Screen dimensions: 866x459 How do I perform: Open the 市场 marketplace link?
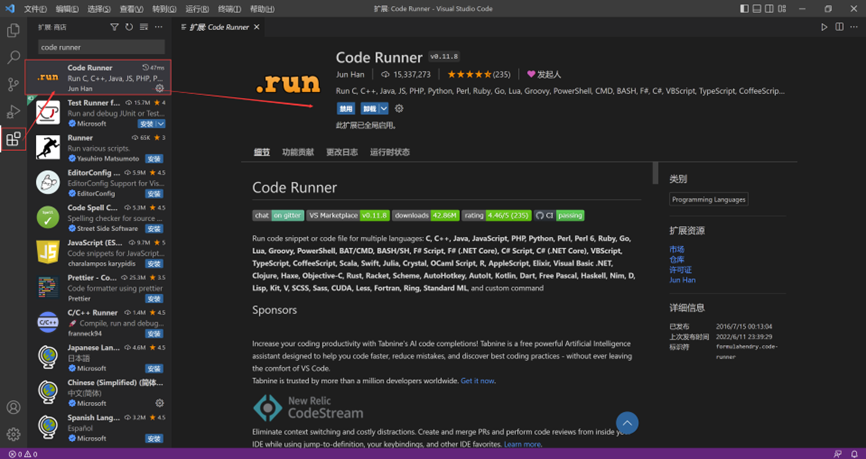click(x=677, y=250)
